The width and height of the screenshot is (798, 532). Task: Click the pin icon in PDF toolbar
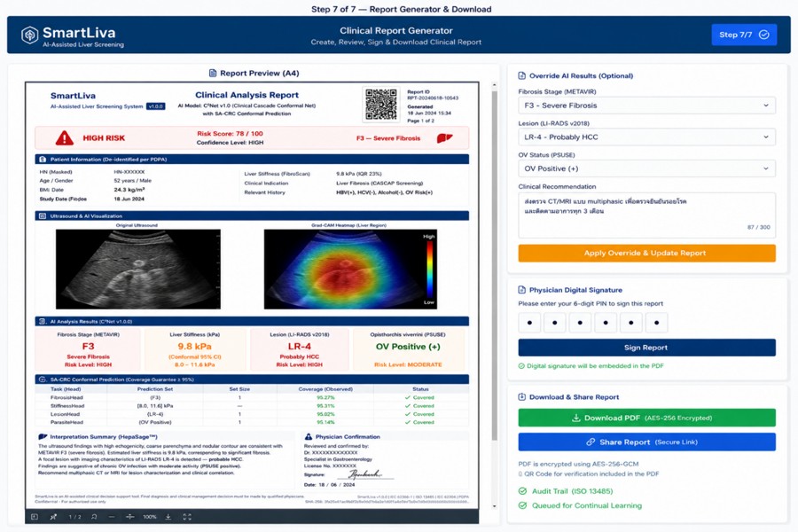53,517
